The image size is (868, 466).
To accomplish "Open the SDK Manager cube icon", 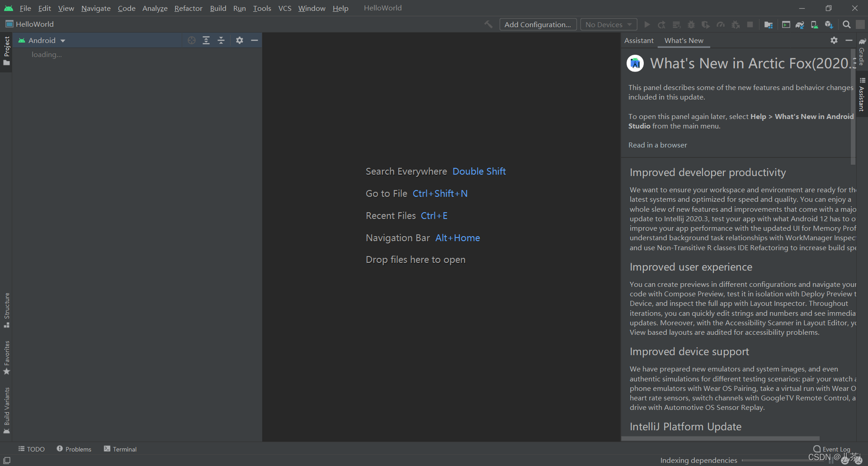I will coord(829,24).
